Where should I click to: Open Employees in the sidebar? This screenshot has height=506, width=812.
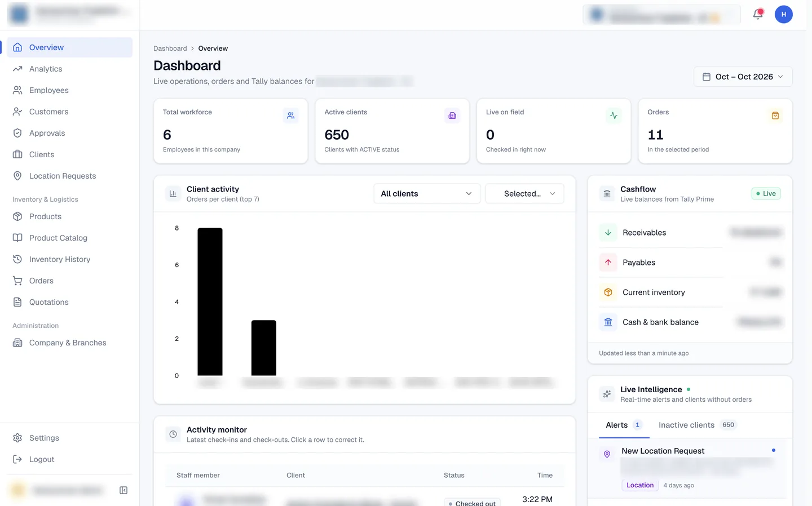70,90
